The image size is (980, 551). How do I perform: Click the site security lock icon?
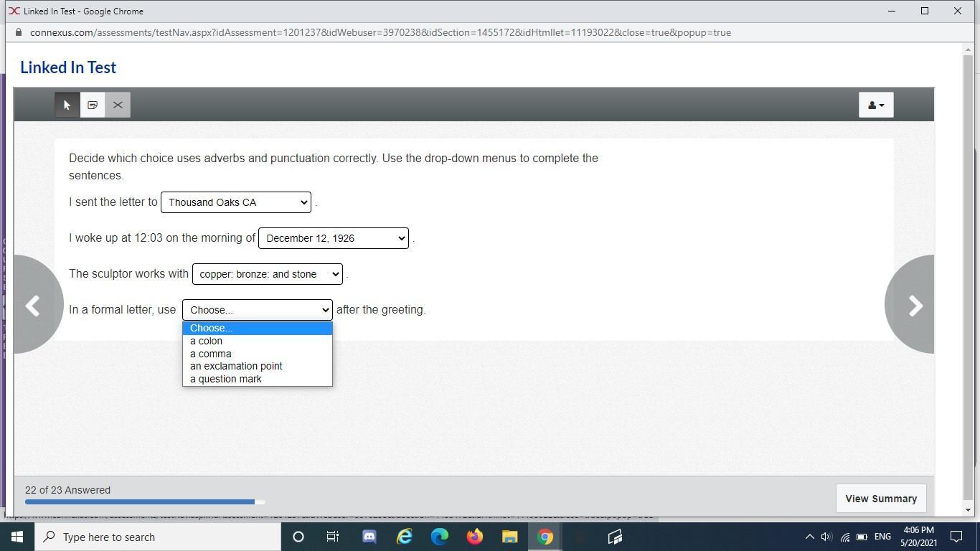(x=19, y=33)
